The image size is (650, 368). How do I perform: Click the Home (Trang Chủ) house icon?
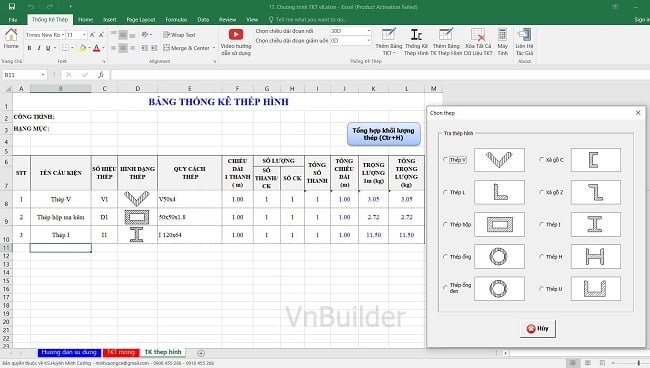(x=11, y=35)
